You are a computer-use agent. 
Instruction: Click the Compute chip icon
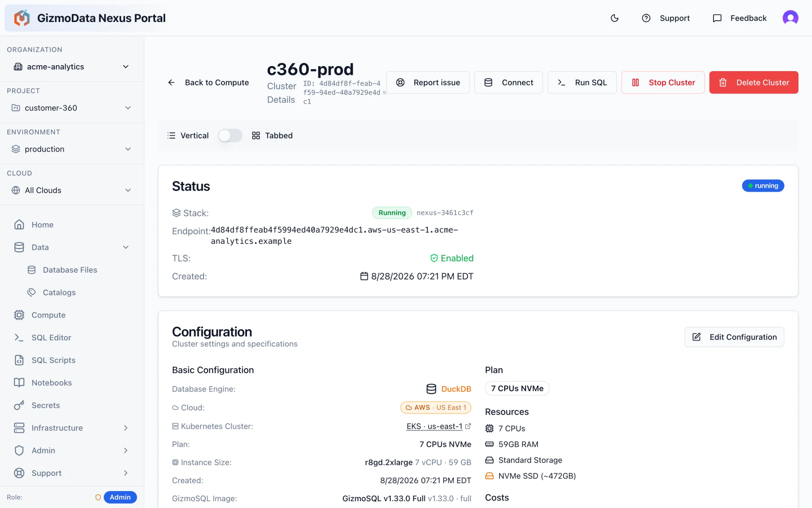point(19,315)
